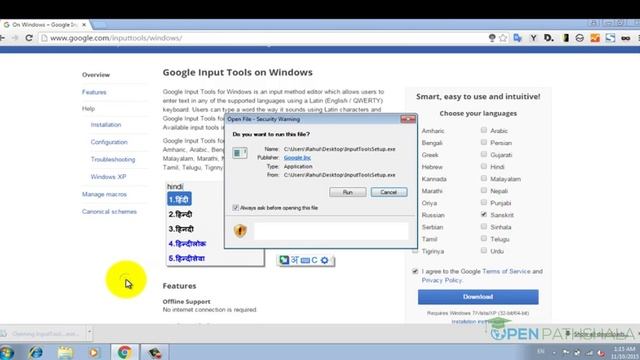The image size is (640, 360).
Task: Click the dark rectangular extension icon after D.
Action: pyautogui.click(x=566, y=38)
